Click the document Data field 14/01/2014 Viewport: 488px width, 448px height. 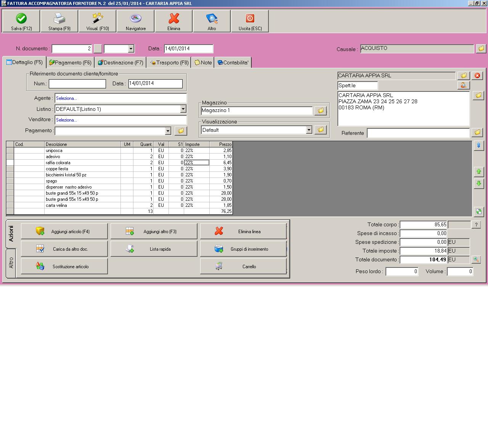[x=188, y=49]
